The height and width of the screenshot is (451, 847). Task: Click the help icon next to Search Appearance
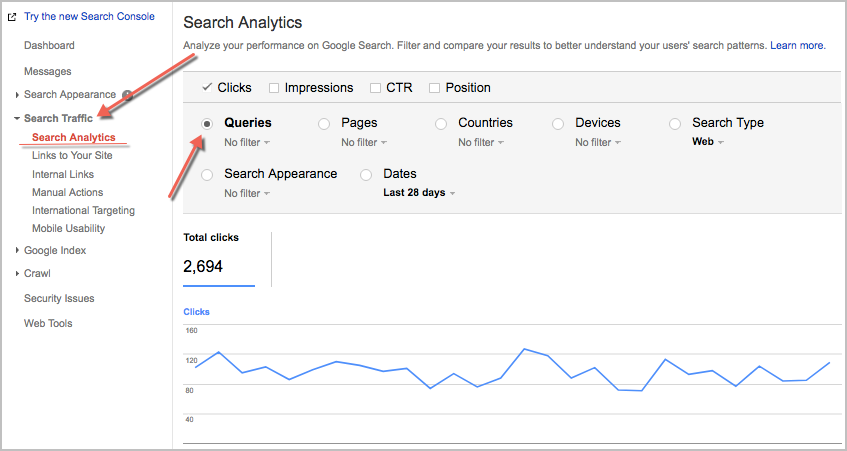point(127,96)
